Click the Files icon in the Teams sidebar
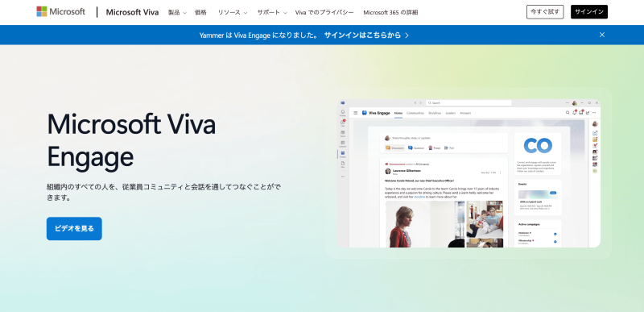Viewport: 644px width, 312px height. (x=343, y=164)
